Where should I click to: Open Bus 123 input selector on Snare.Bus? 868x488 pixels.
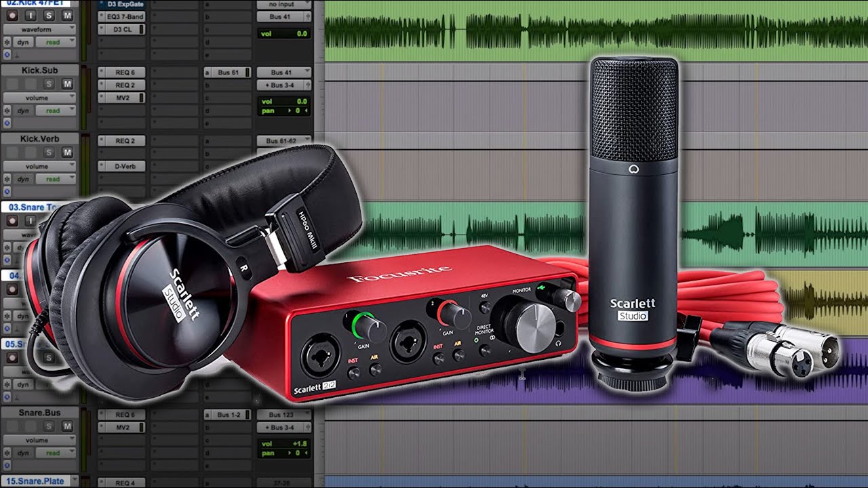click(284, 414)
